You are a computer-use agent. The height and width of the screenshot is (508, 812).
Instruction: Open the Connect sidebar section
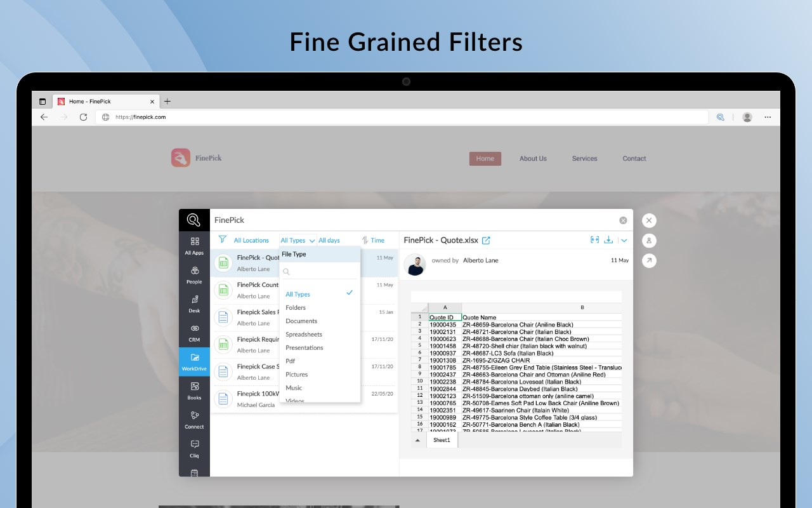click(x=194, y=420)
